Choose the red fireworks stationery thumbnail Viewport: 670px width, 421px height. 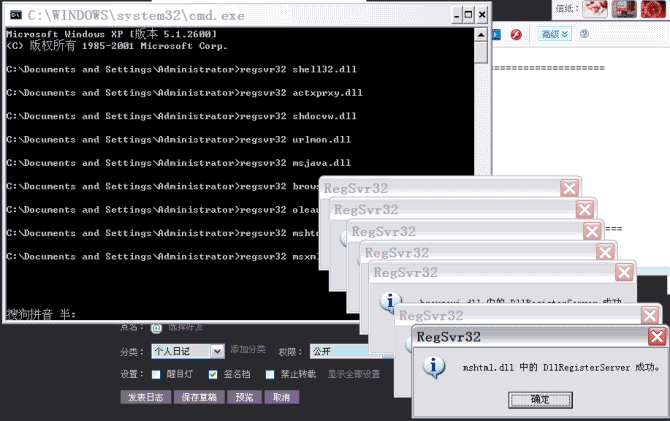[653, 9]
